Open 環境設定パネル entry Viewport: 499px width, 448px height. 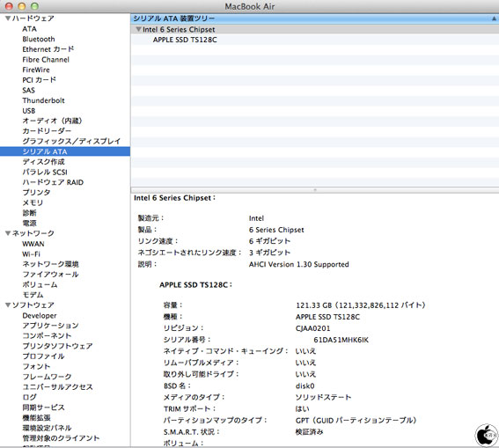pos(47,428)
